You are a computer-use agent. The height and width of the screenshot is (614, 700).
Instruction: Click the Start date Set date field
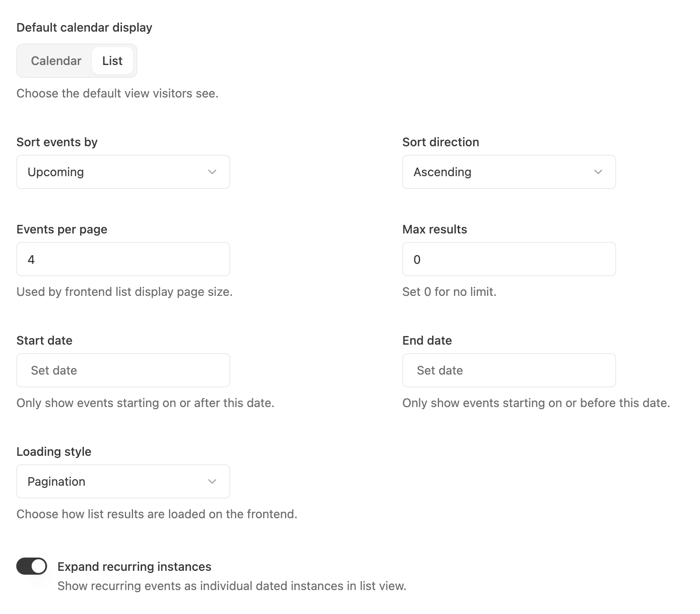click(x=123, y=370)
